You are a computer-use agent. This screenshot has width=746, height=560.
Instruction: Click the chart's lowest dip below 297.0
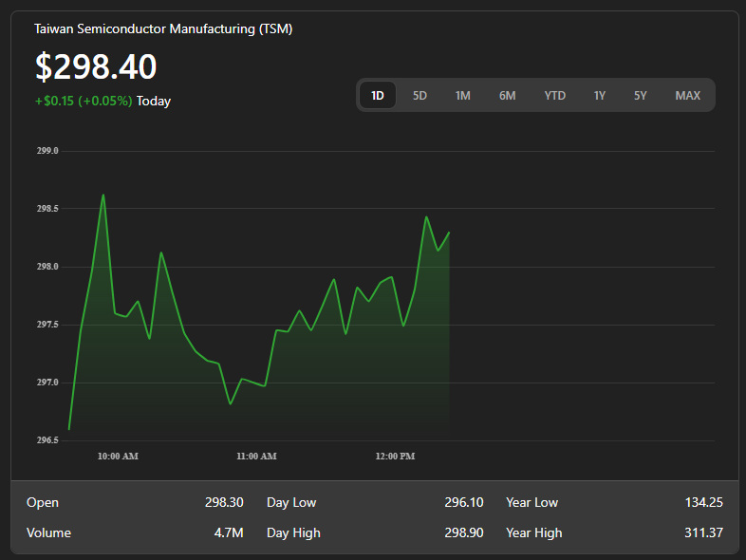(x=231, y=404)
